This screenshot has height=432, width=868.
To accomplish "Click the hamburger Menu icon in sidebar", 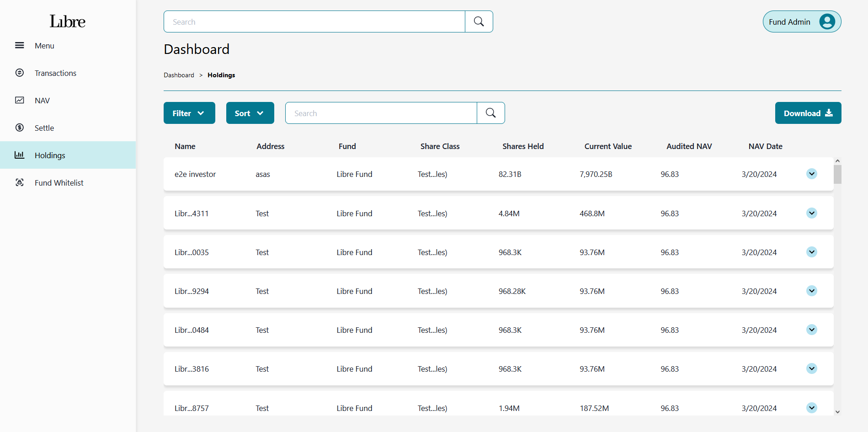I will click(x=19, y=45).
